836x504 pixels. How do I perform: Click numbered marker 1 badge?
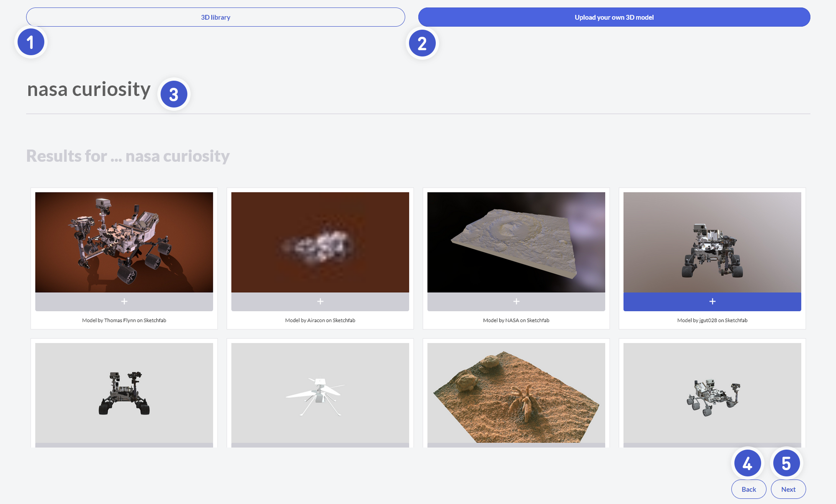(31, 42)
